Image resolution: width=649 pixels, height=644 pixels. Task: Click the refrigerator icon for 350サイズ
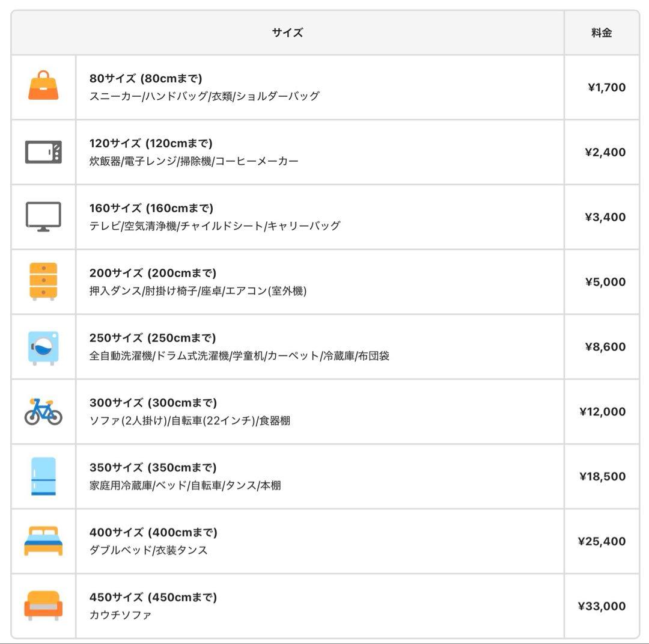[42, 476]
